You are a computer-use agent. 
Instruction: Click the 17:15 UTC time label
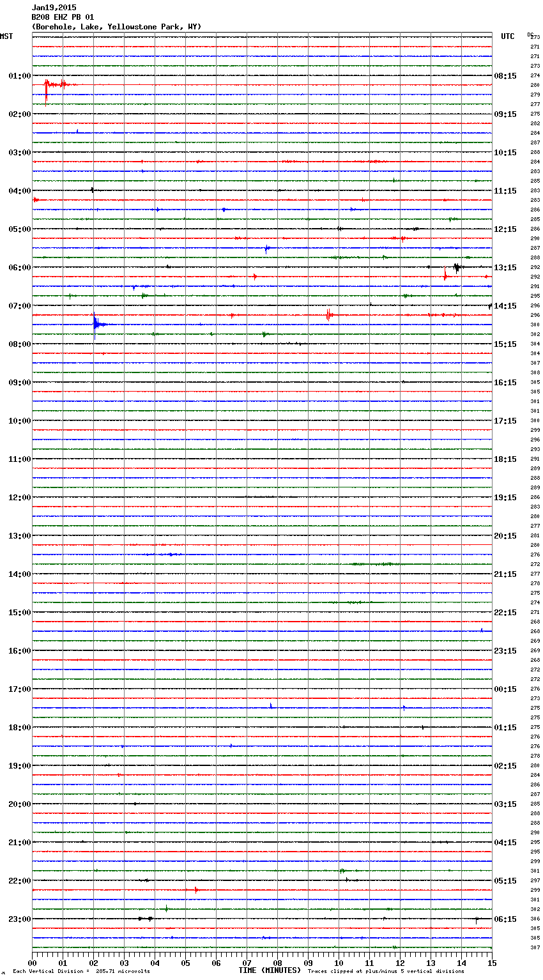(505, 421)
